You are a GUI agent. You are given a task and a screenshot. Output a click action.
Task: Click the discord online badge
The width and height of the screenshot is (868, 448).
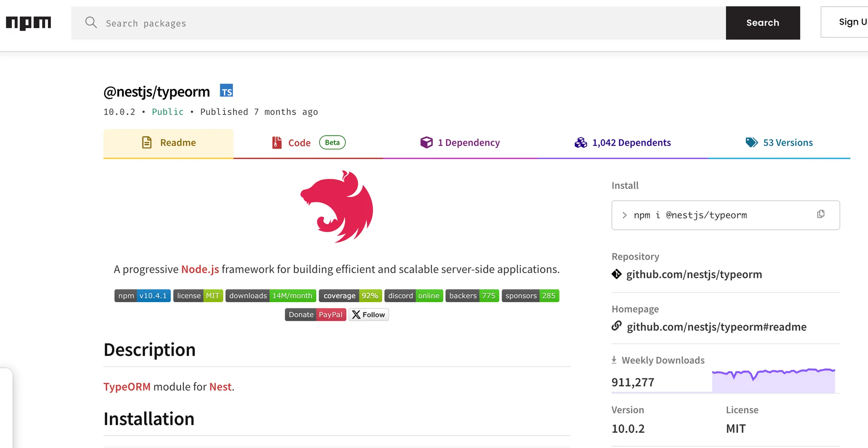click(x=414, y=296)
